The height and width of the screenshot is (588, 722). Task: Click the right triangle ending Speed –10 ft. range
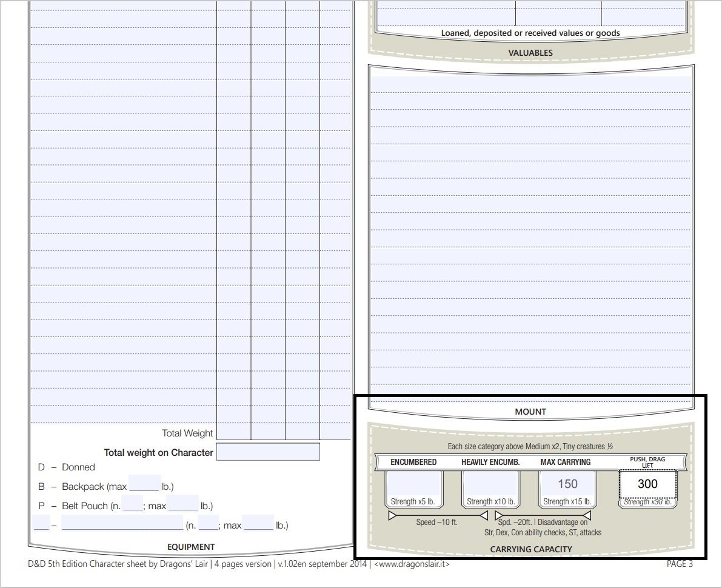[483, 514]
